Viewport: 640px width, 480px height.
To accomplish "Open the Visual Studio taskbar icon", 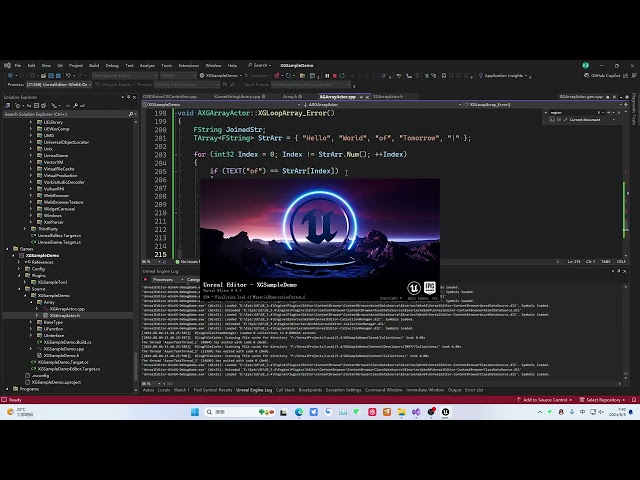I will pos(416,412).
